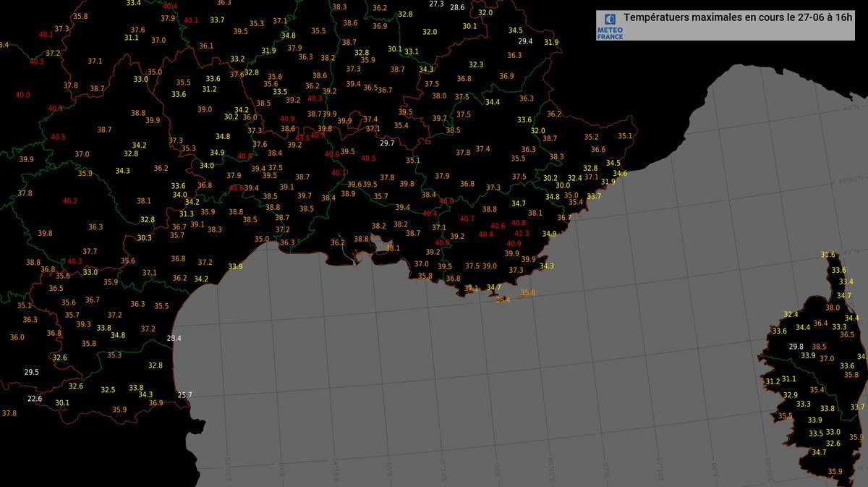Image resolution: width=868 pixels, height=487 pixels.
Task: Select the white 29.7 temperature label
Action: tap(387, 143)
